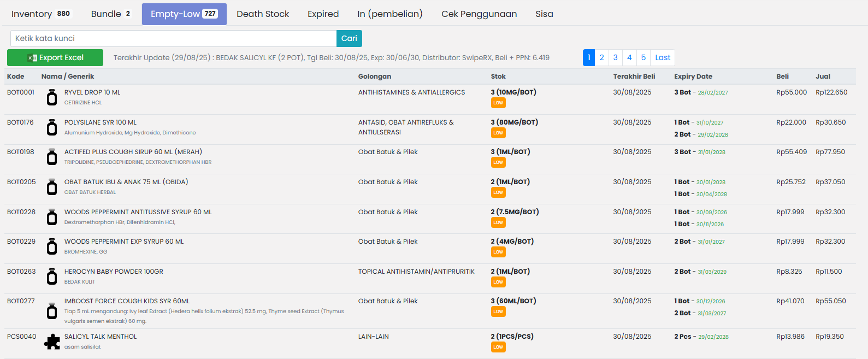
Task: Open the WOODS PEPPERMINT EXP SYRUP 60 ML item
Action: [x=124, y=242]
